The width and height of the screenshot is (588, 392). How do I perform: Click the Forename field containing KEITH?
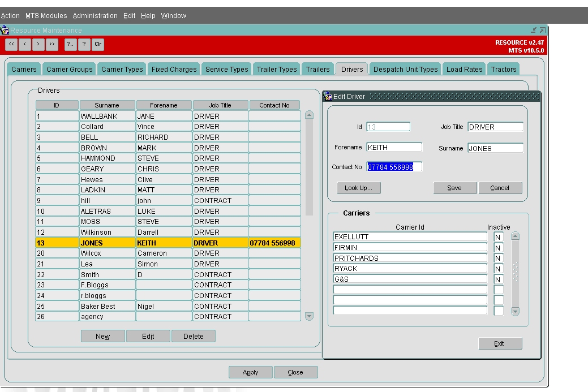coord(394,147)
